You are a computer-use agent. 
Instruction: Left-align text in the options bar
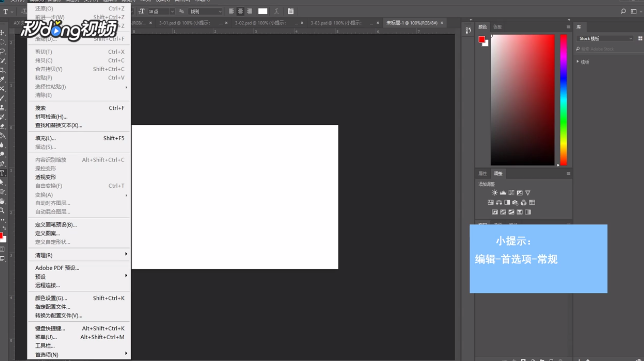[231, 11]
